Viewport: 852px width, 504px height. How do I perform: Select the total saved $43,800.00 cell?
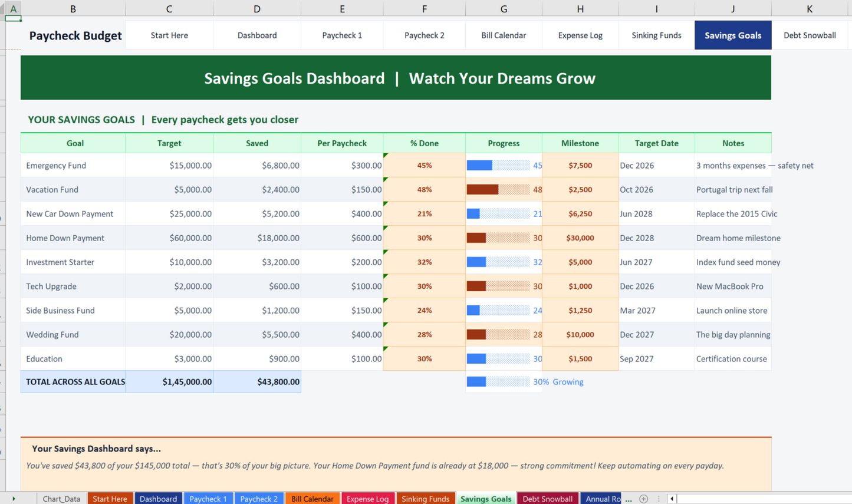257,382
